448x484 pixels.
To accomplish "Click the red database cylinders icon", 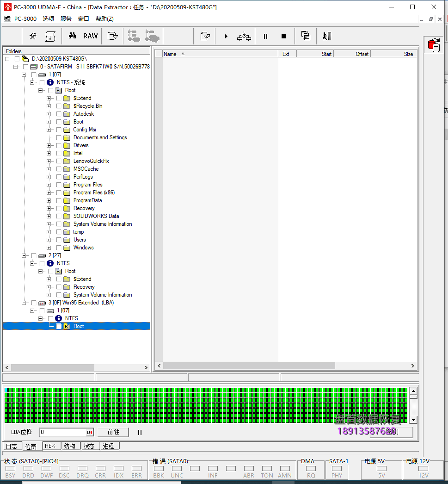I will click(434, 45).
